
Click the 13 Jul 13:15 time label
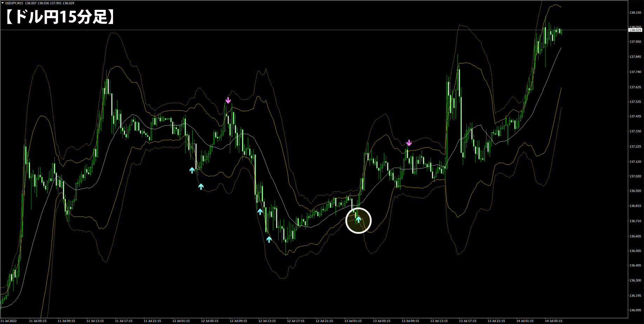point(439,321)
